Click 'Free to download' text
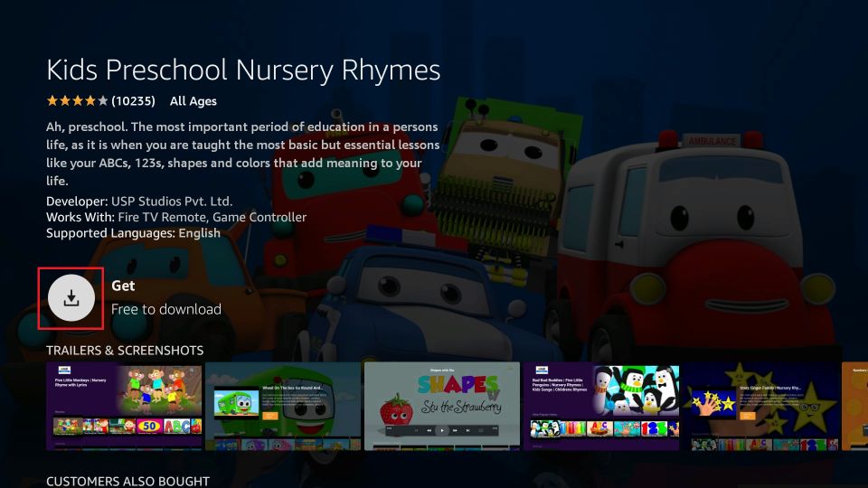 166,309
